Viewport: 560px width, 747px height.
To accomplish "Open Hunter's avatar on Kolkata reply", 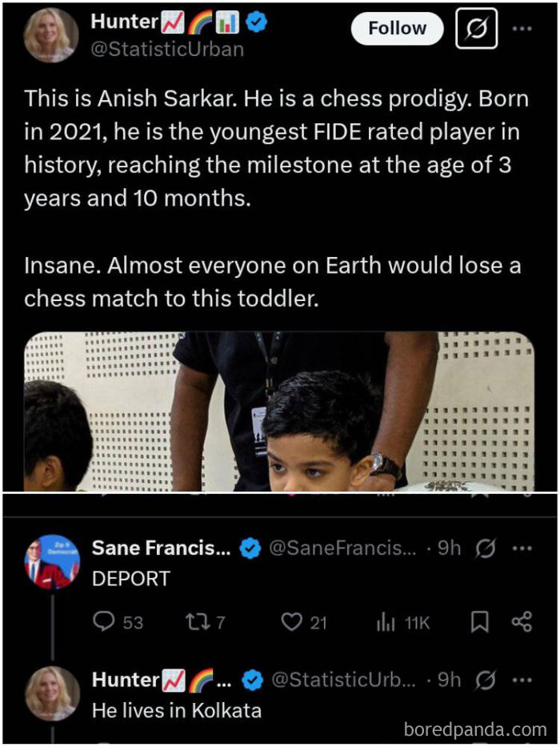I will [x=51, y=693].
